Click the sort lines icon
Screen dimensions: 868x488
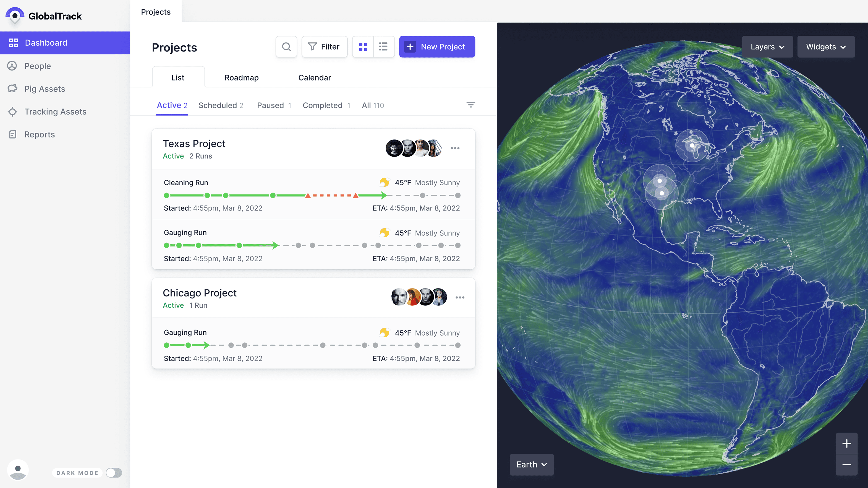(x=470, y=105)
